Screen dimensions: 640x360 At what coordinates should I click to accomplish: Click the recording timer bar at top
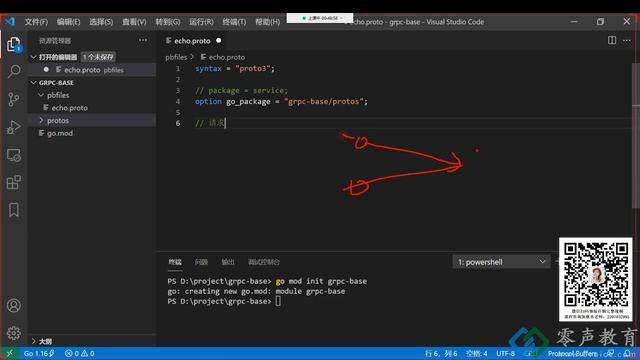320,18
